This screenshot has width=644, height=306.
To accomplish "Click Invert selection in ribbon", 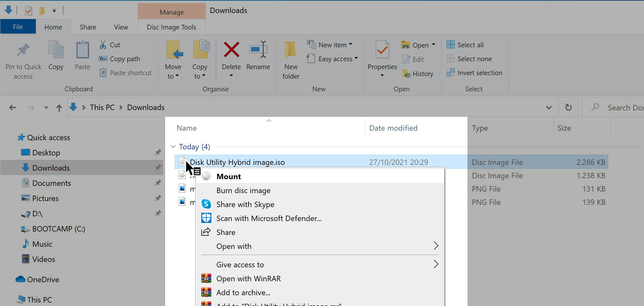I will point(474,73).
